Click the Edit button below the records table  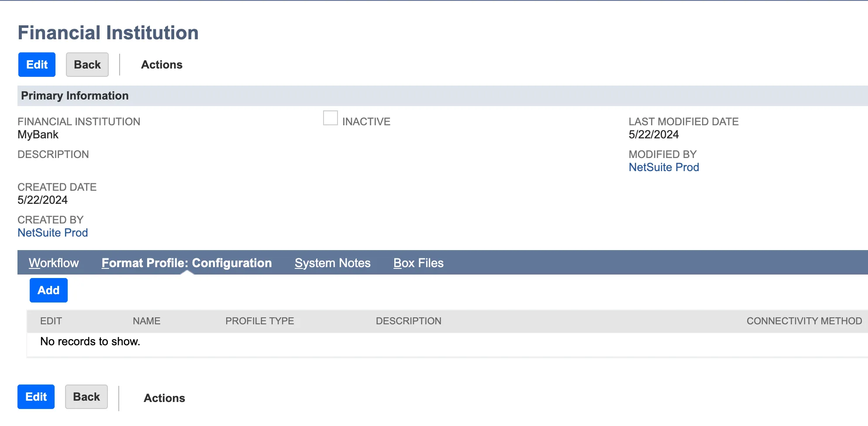[36, 397]
